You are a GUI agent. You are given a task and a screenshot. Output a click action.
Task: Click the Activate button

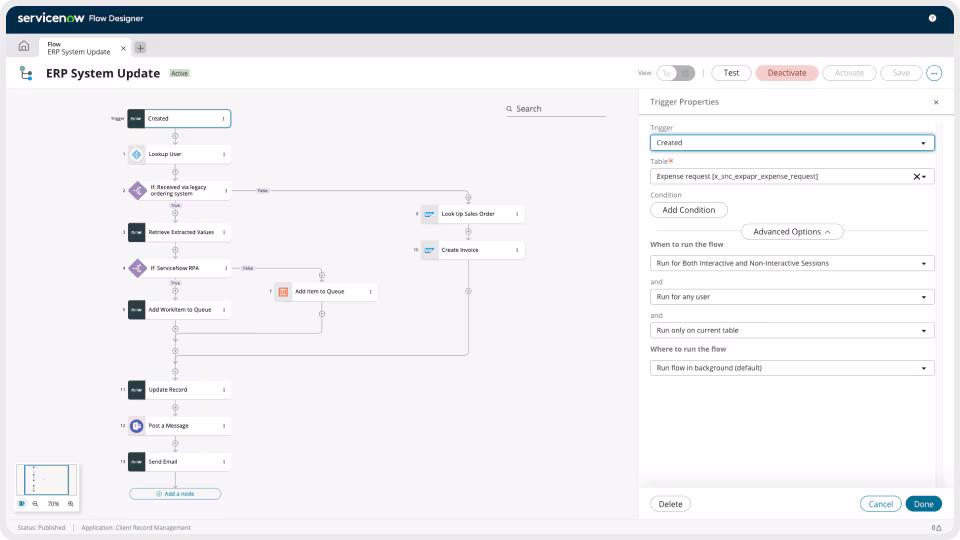pyautogui.click(x=849, y=73)
